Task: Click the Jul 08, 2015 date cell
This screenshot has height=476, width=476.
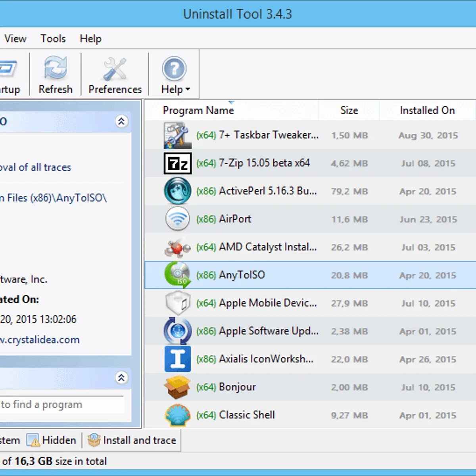Action: click(x=428, y=163)
